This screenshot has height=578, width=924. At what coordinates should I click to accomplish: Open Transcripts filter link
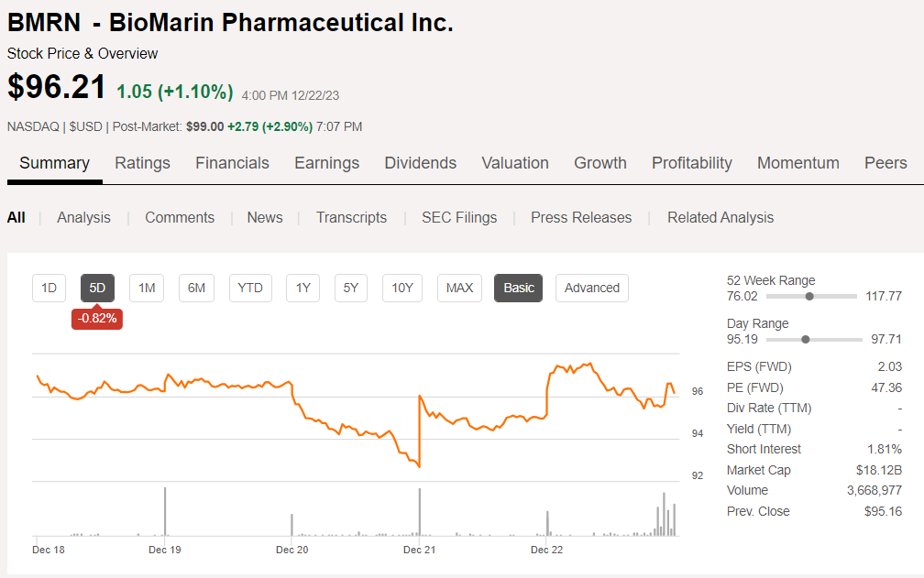pos(351,217)
